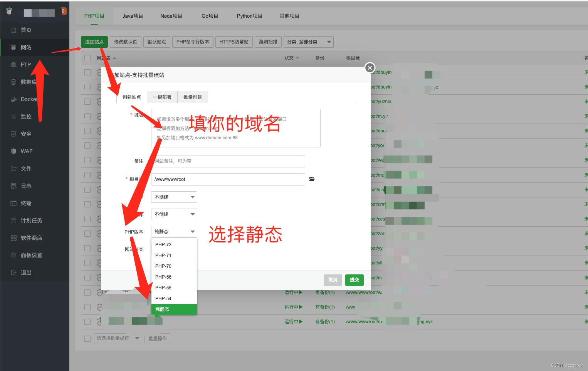Viewport: 588px width, 371px height.
Task: Click the WAF shield icon in sidebar
Action: [13, 151]
